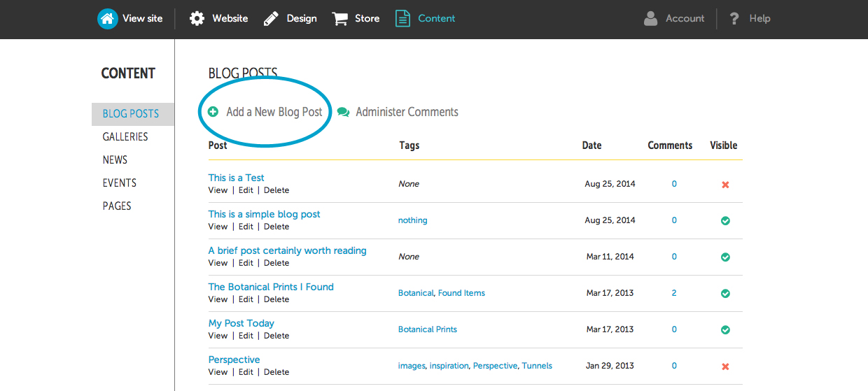Delete 'A brief post certainly worth reading'
Screen dimensions: 868x391
click(x=276, y=263)
